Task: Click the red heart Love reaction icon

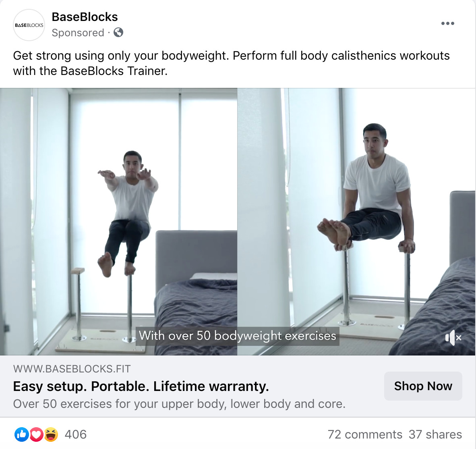Action: point(36,434)
